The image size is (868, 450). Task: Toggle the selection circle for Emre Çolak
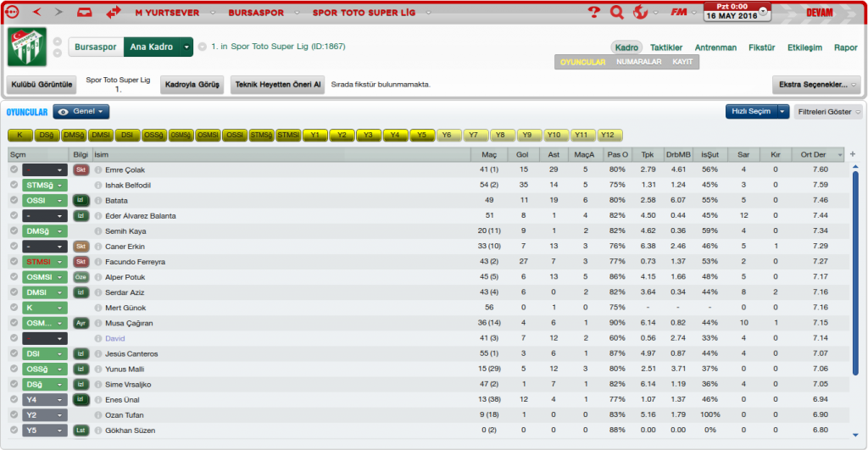point(14,170)
